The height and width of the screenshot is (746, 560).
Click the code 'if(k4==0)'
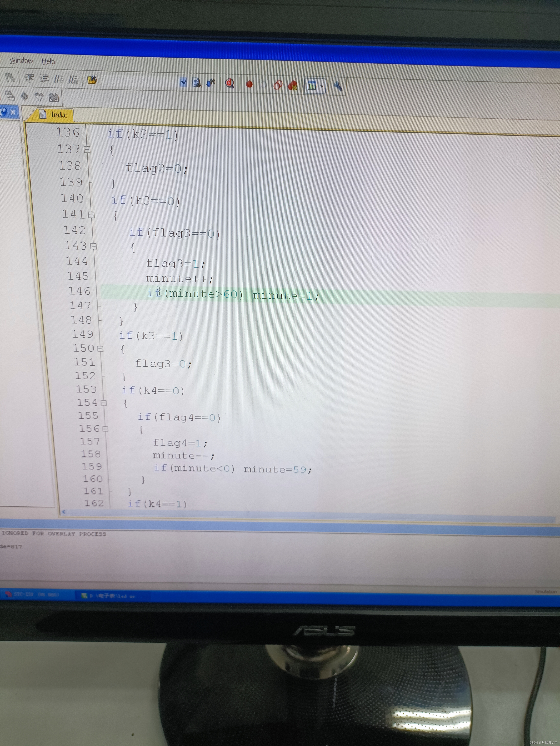(153, 391)
